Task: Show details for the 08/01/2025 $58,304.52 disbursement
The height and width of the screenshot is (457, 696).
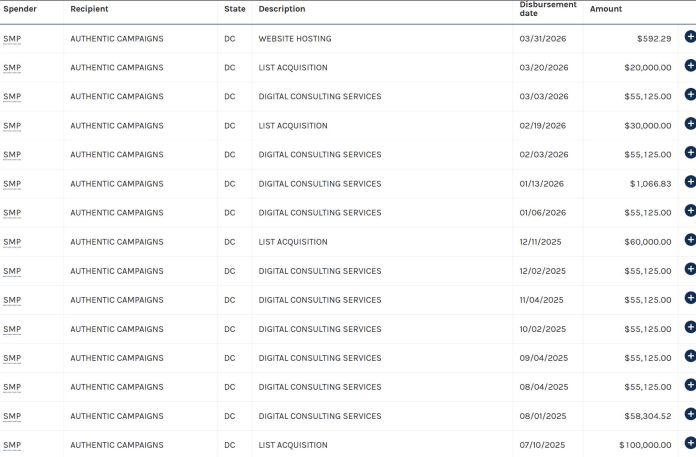Action: pyautogui.click(x=690, y=414)
